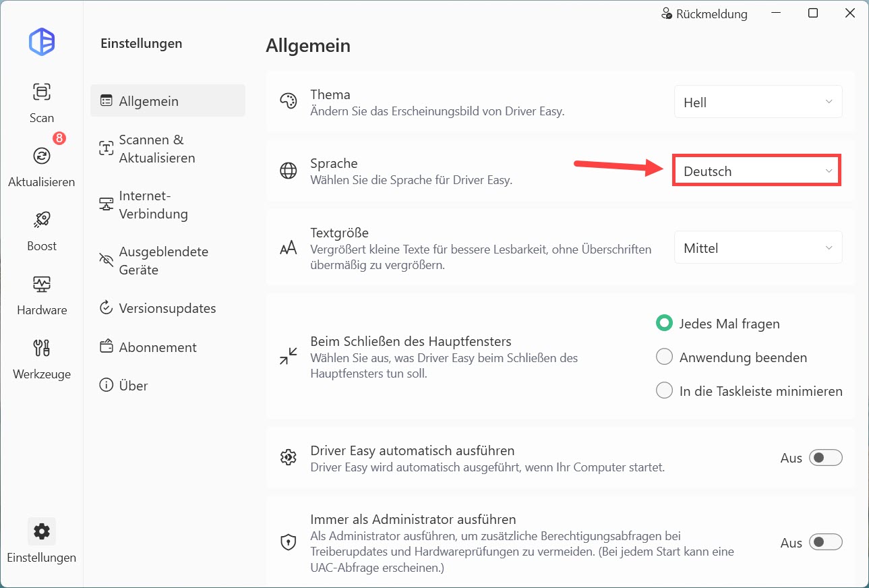Click the Einstellungen gear icon
869x588 pixels.
click(x=42, y=532)
